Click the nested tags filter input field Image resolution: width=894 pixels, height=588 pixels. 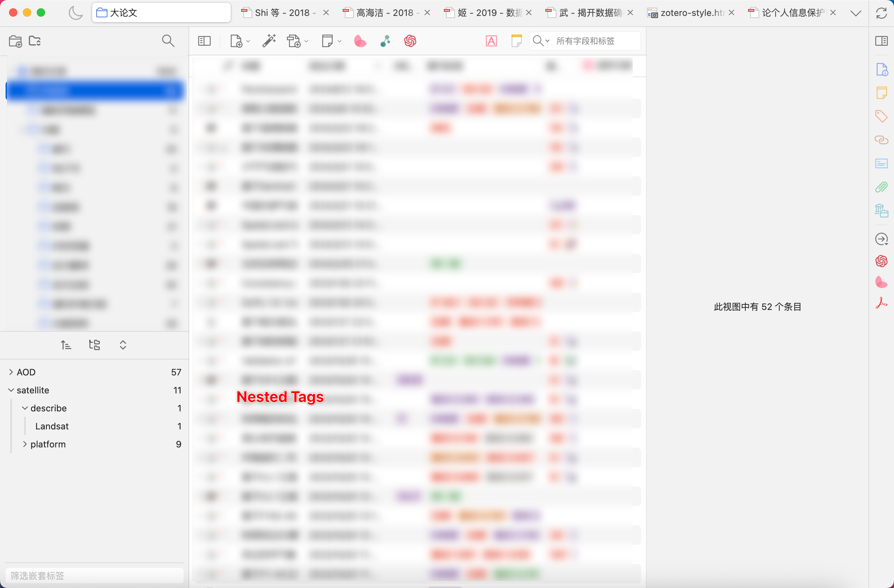click(94, 575)
